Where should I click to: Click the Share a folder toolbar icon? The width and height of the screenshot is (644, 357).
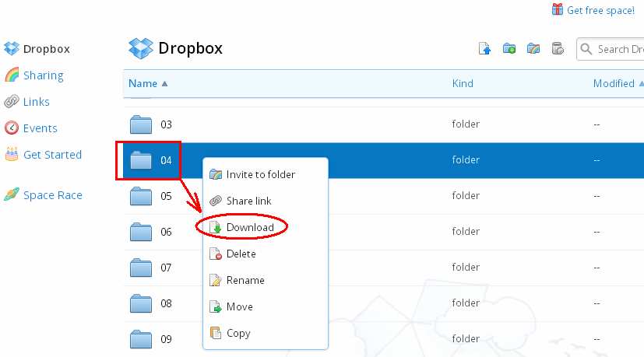coord(533,48)
